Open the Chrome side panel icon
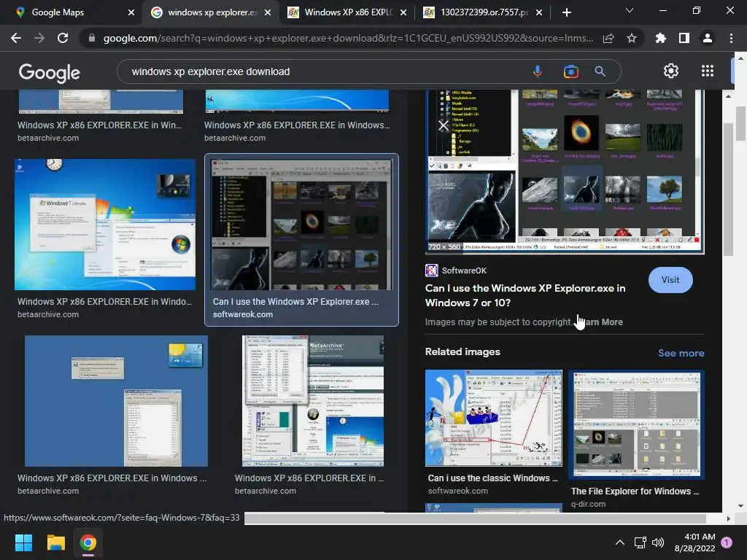This screenshot has height=560, width=747. tap(684, 38)
